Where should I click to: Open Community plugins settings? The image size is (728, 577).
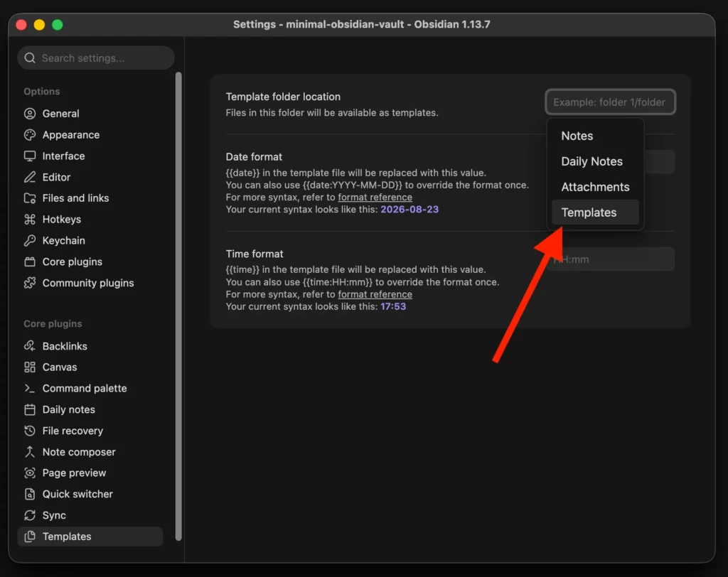(x=90, y=283)
